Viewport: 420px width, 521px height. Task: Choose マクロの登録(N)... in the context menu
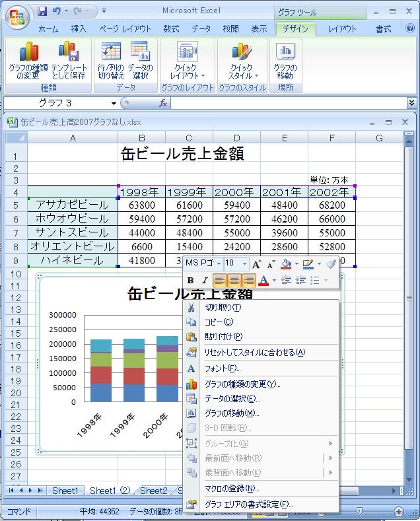[x=260, y=489]
